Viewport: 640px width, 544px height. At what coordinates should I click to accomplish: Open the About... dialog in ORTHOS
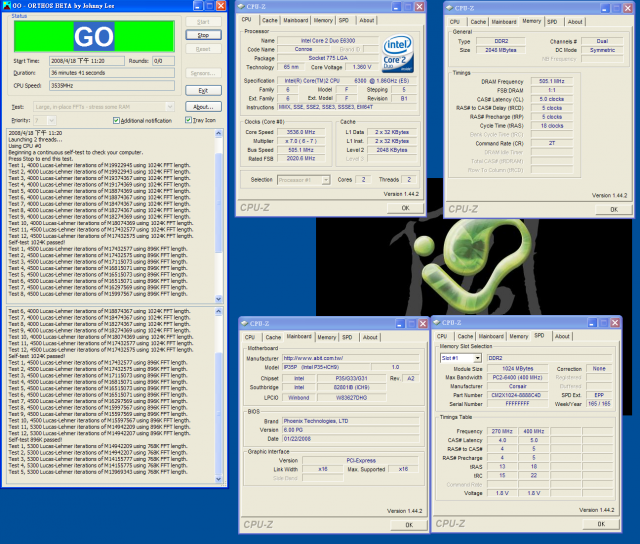[x=203, y=107]
